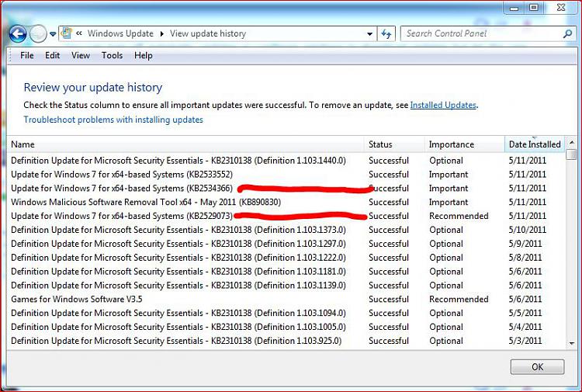Screen dimensions: 582x392
Task: Open the Tools menu
Action: 112,55
